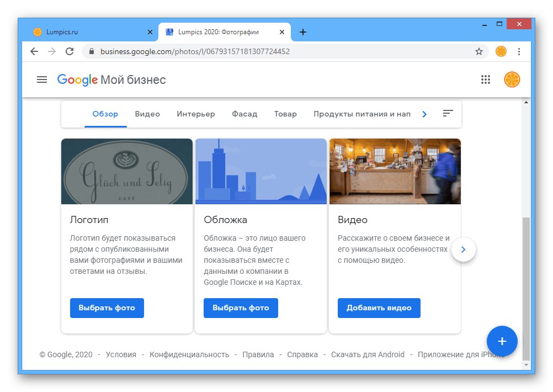Click the scrollbar up arrow
553x392 pixels.
pos(526,102)
